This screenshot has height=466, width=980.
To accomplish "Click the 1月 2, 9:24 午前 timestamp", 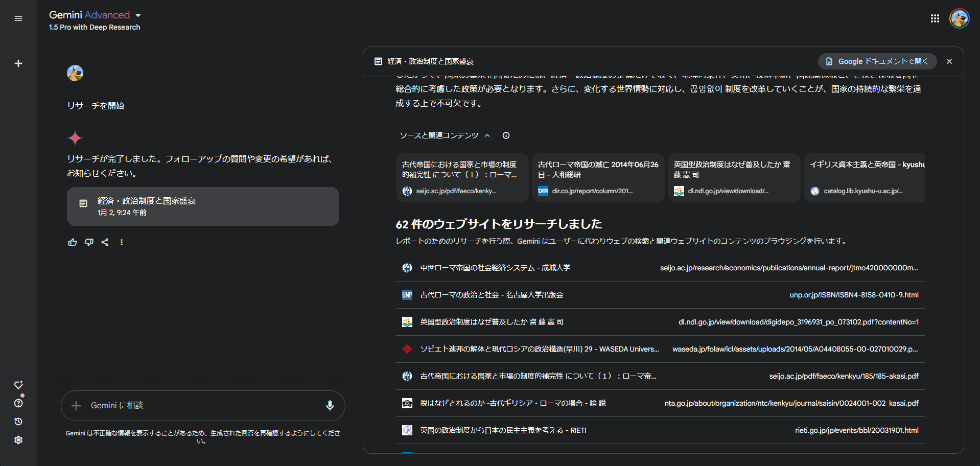I will pos(122,213).
